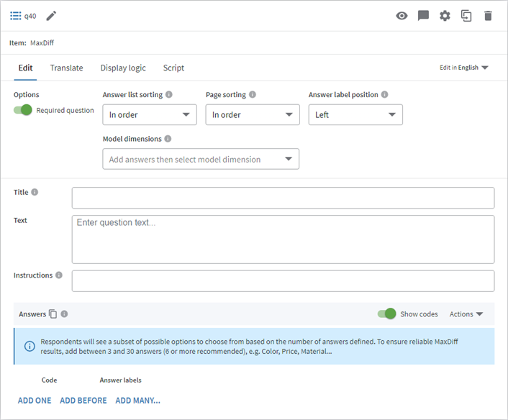The image size is (508, 420).
Task: Toggle the Required question switch
Action: (23, 110)
